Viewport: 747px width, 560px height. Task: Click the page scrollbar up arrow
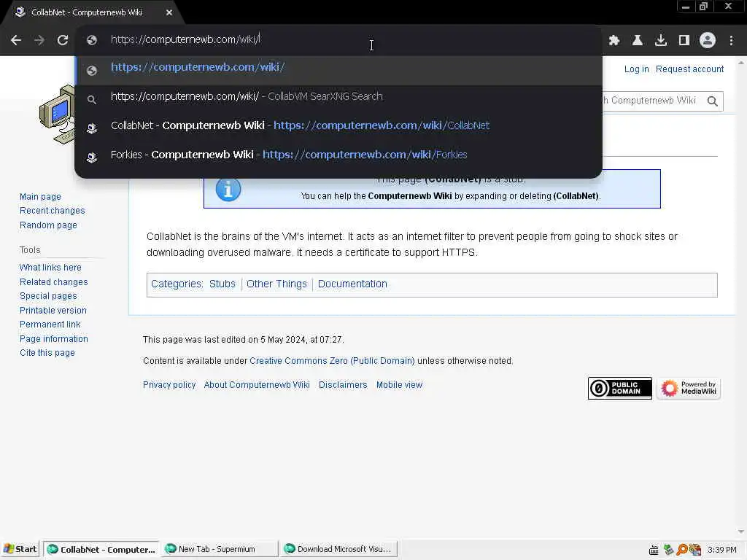click(x=741, y=63)
